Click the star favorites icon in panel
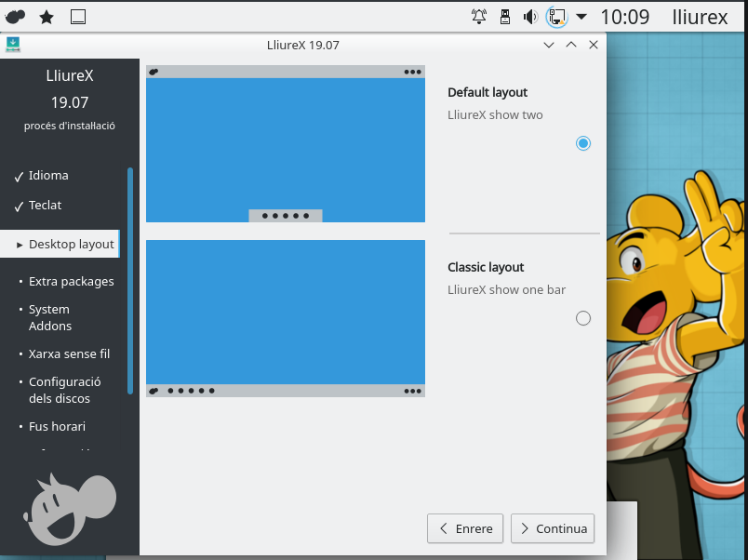 pos(47,17)
